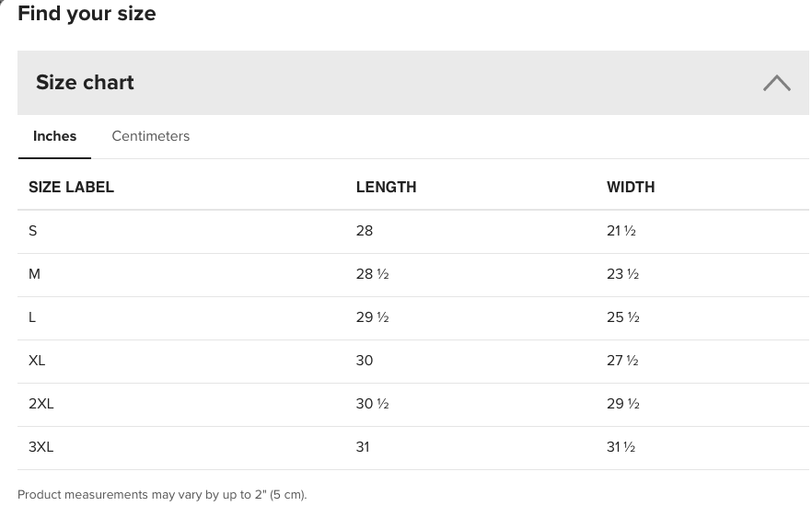Image resolution: width=812 pixels, height=529 pixels.
Task: Select the Inches tab
Action: click(x=54, y=136)
